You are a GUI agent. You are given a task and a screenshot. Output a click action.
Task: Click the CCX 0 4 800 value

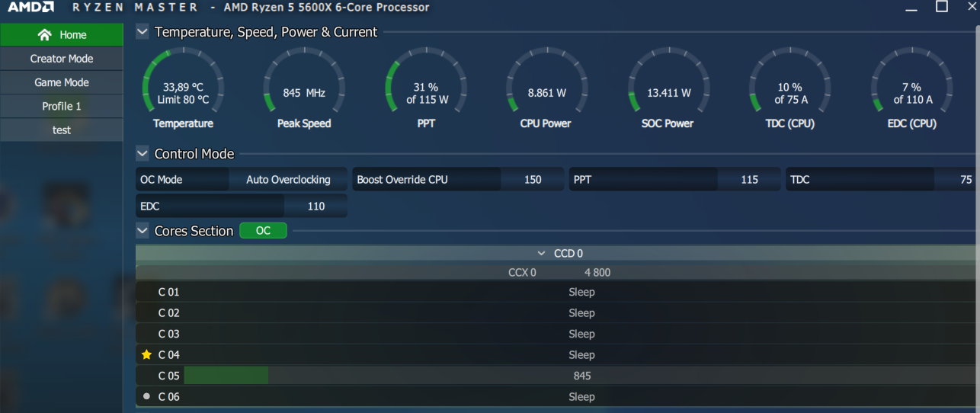pos(597,272)
